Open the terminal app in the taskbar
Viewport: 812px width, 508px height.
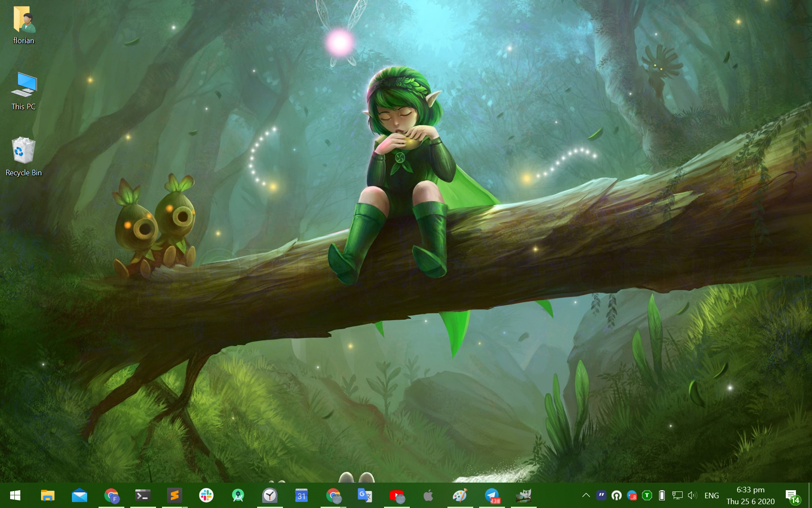click(x=143, y=495)
